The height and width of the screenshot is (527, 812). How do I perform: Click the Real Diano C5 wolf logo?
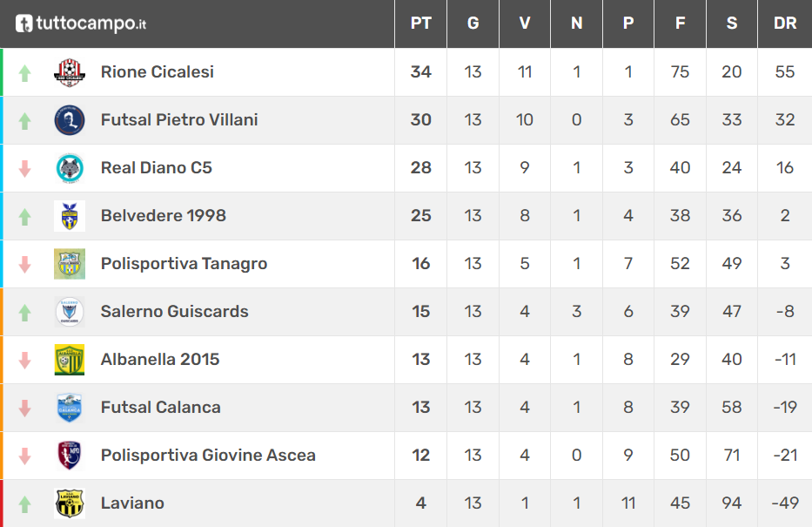70,168
